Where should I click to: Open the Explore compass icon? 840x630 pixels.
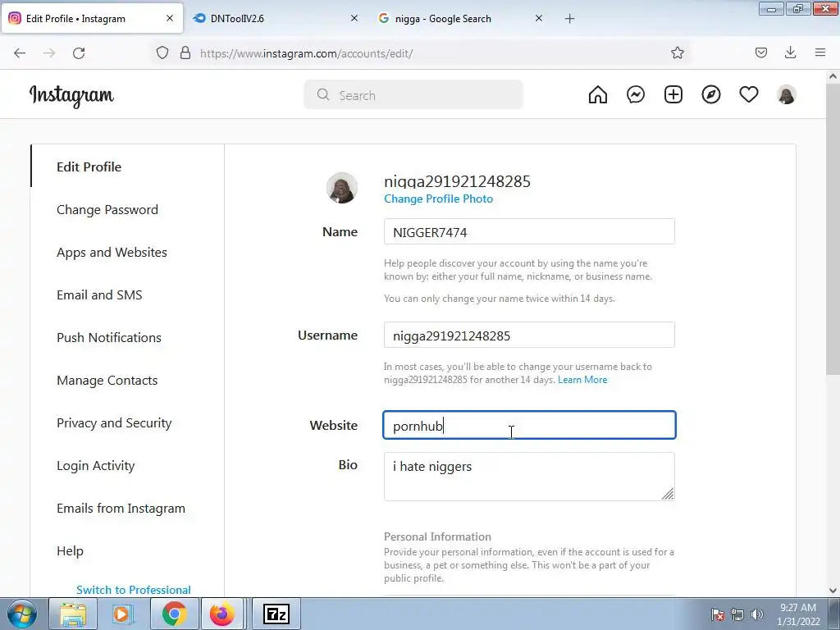(711, 95)
